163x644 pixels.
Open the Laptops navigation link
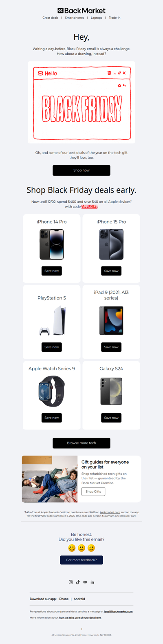click(97, 18)
